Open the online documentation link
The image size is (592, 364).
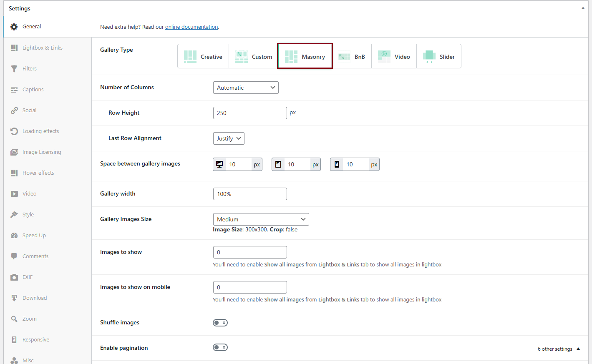[x=191, y=27]
